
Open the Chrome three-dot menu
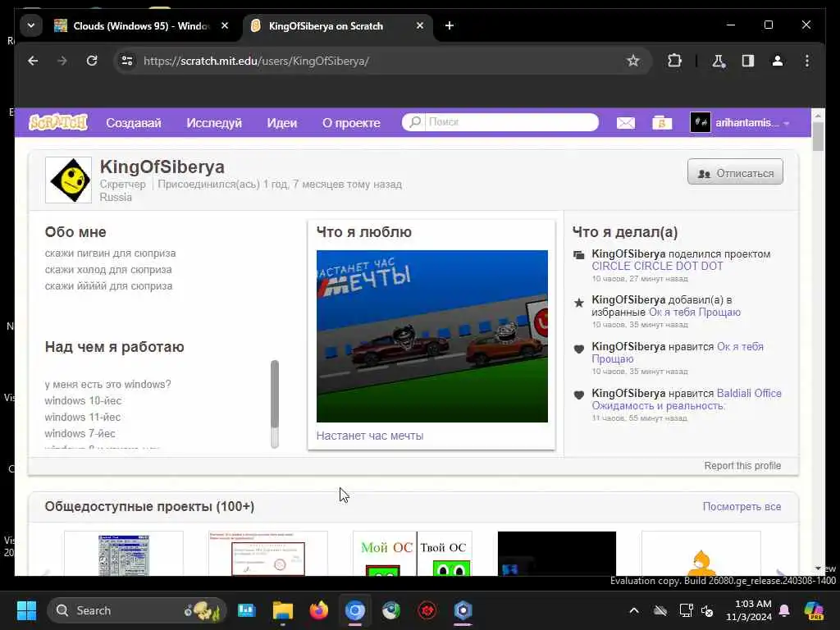tap(807, 61)
